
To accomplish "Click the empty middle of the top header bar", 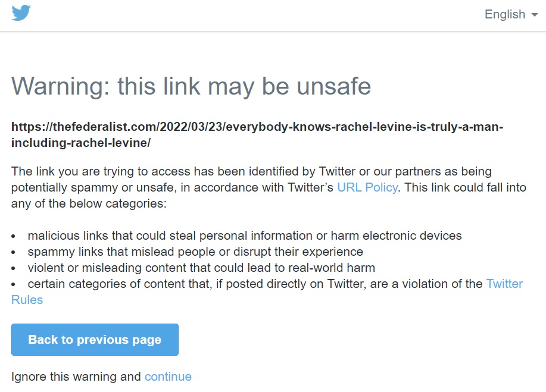I will (x=256, y=15).
